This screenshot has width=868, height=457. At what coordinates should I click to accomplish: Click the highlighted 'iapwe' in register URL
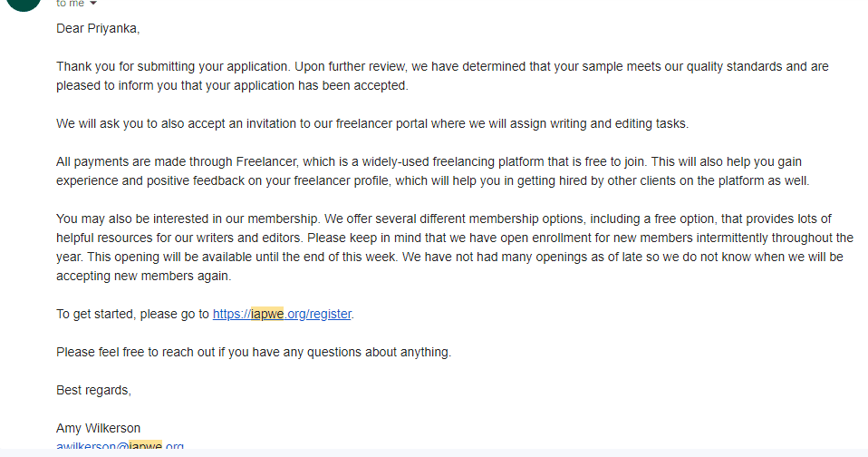(x=266, y=314)
